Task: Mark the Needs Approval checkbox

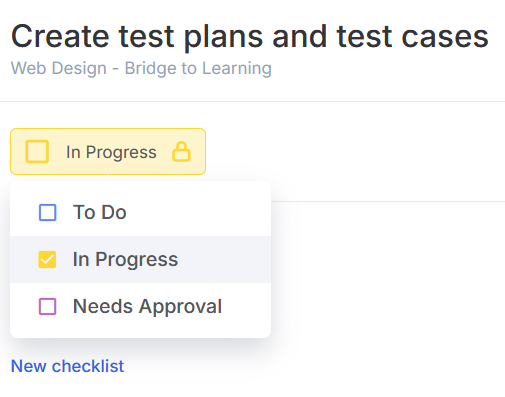Action: coord(48,306)
